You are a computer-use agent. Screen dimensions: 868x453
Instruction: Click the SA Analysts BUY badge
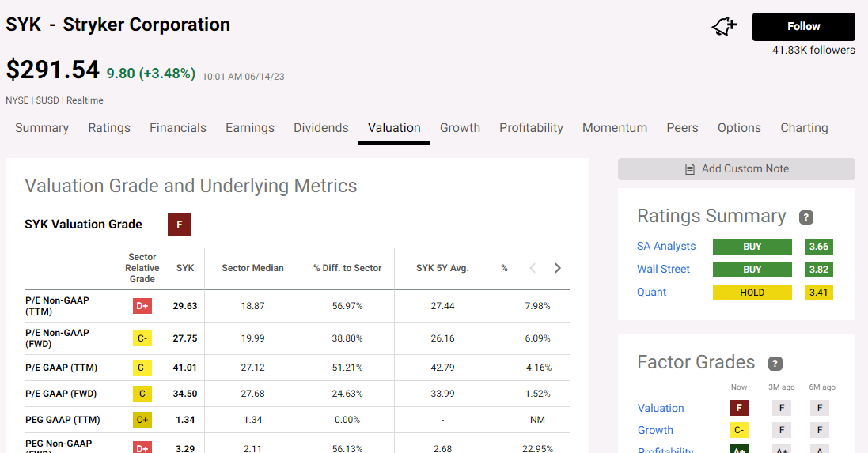click(752, 247)
